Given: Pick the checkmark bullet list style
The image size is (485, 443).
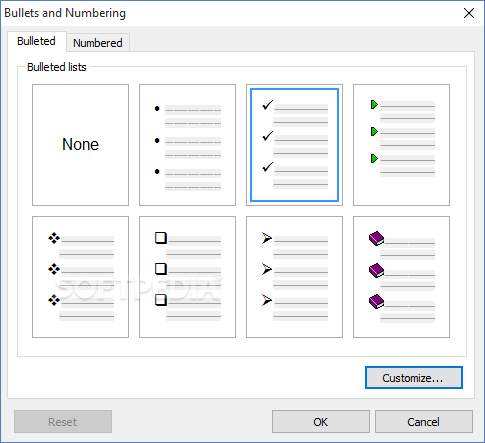Looking at the screenshot, I should (294, 145).
